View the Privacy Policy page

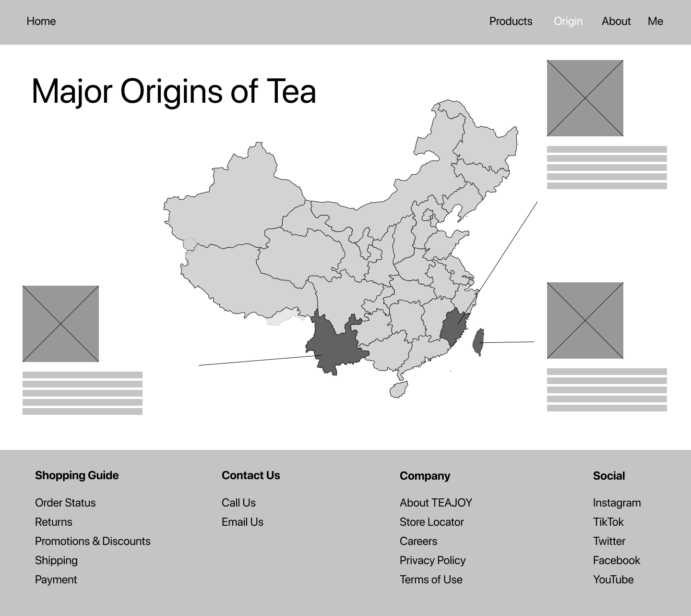[x=432, y=560]
